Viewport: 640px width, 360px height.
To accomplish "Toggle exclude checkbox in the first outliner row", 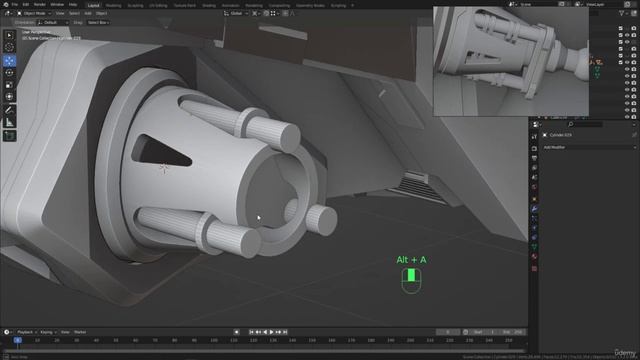I will click(621, 28).
